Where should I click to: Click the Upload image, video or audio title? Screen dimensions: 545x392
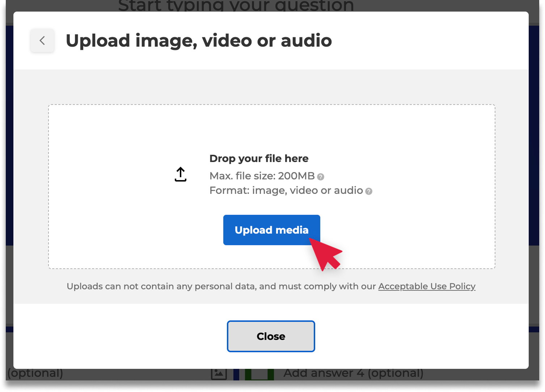[x=199, y=41]
